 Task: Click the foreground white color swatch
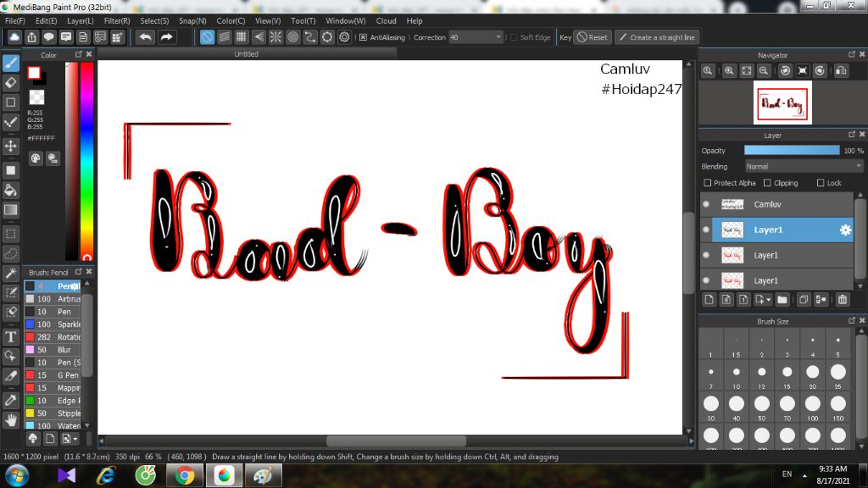tap(34, 73)
